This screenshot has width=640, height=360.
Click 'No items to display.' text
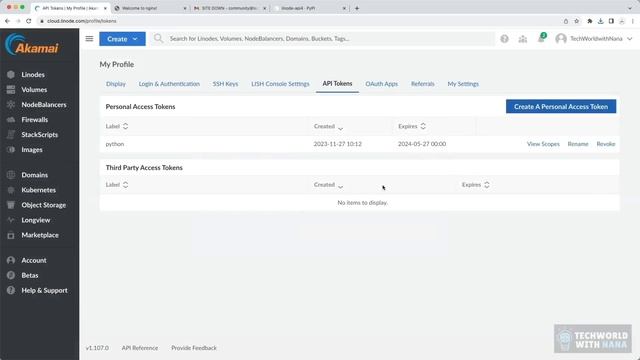[362, 202]
